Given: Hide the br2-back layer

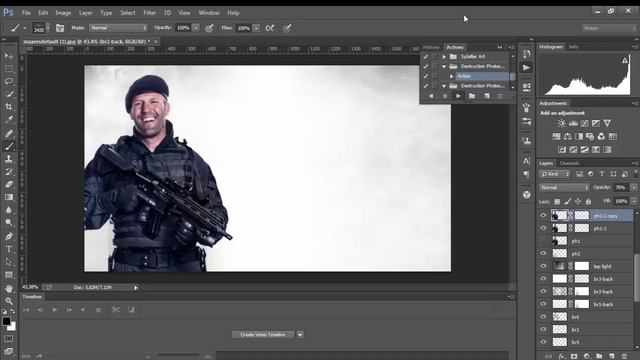Looking at the screenshot, I should point(543,291).
